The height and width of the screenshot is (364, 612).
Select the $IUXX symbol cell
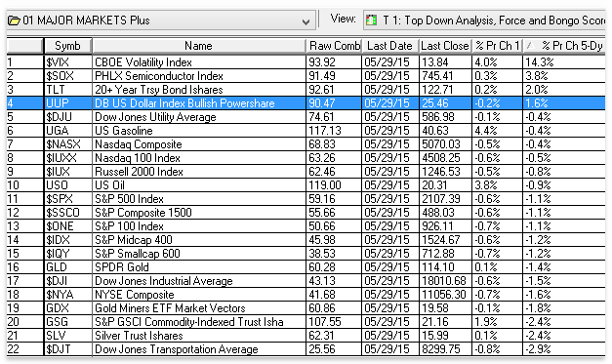pos(68,158)
